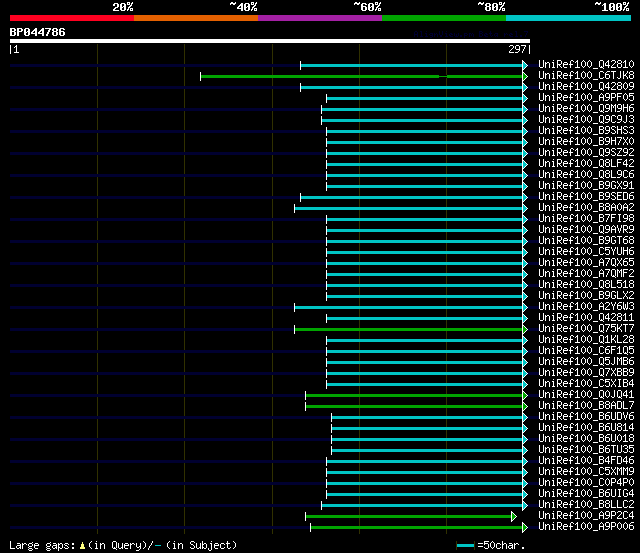
Task: Click the UniRef100_B4FD46 label
Action: (586, 461)
